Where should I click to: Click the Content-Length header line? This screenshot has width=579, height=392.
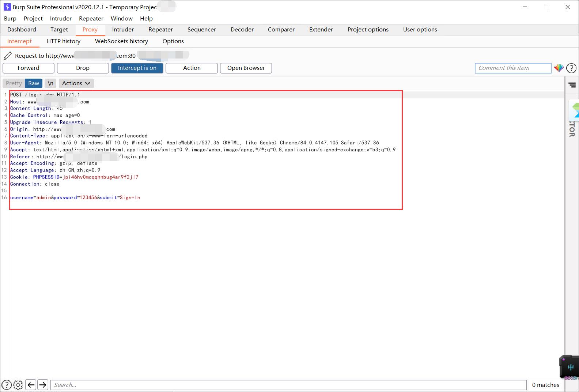(36, 108)
